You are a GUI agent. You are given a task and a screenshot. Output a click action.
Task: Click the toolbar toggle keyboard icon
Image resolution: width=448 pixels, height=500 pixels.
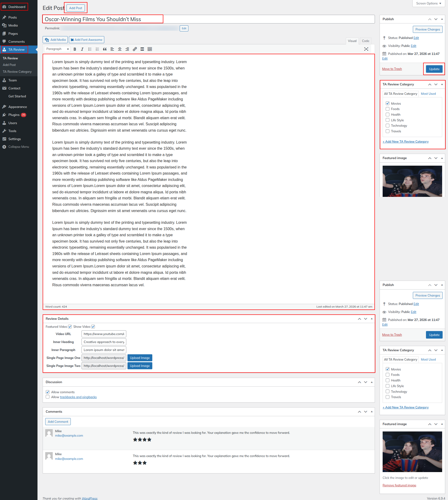[x=150, y=49]
